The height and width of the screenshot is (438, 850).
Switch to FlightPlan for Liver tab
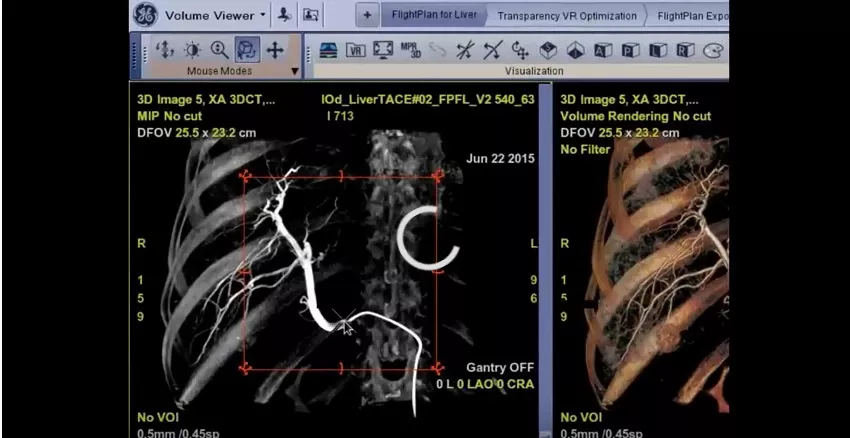[x=434, y=15]
